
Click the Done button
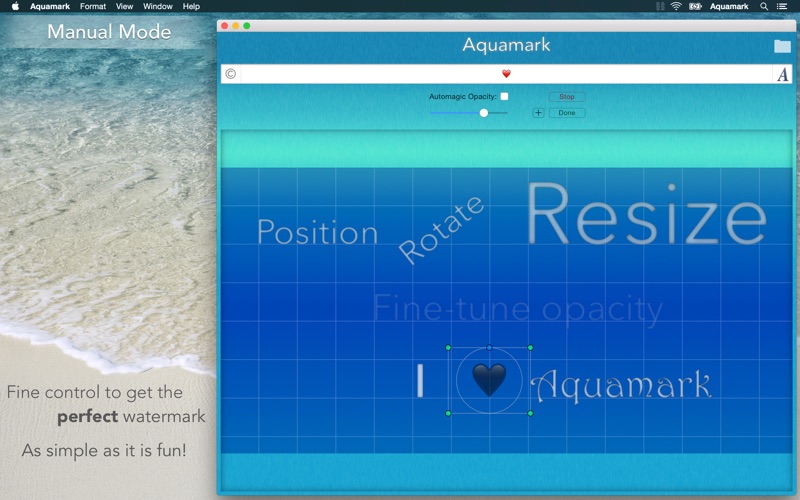click(567, 113)
